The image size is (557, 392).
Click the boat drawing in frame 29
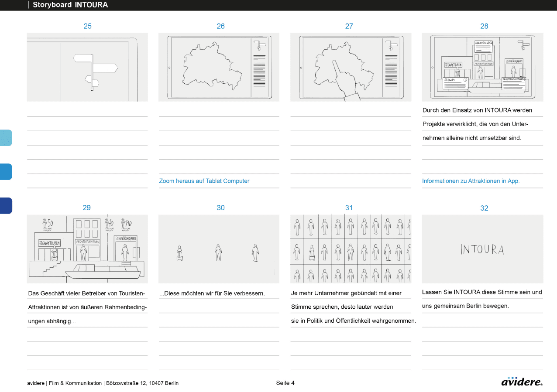[x=104, y=271]
